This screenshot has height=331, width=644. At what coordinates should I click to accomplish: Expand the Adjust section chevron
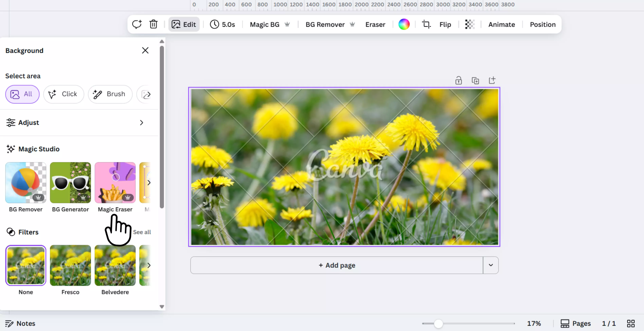pyautogui.click(x=142, y=123)
